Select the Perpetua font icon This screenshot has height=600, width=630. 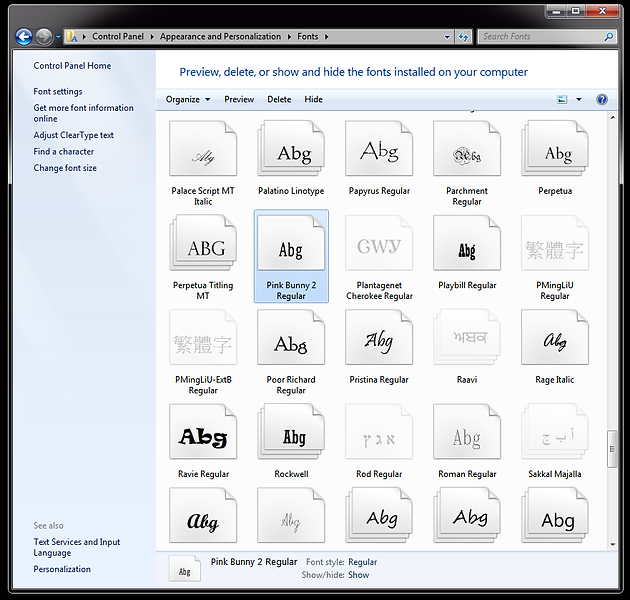555,148
